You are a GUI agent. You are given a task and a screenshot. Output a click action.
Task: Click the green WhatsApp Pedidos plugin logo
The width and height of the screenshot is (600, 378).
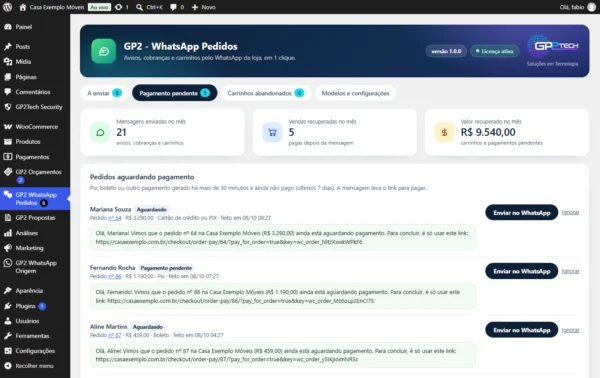pos(103,51)
